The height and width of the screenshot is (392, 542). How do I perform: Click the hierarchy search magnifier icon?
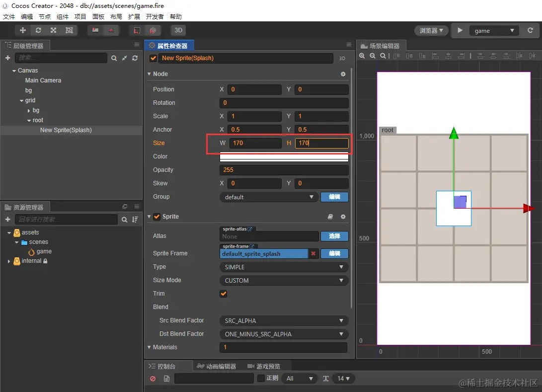(114, 58)
